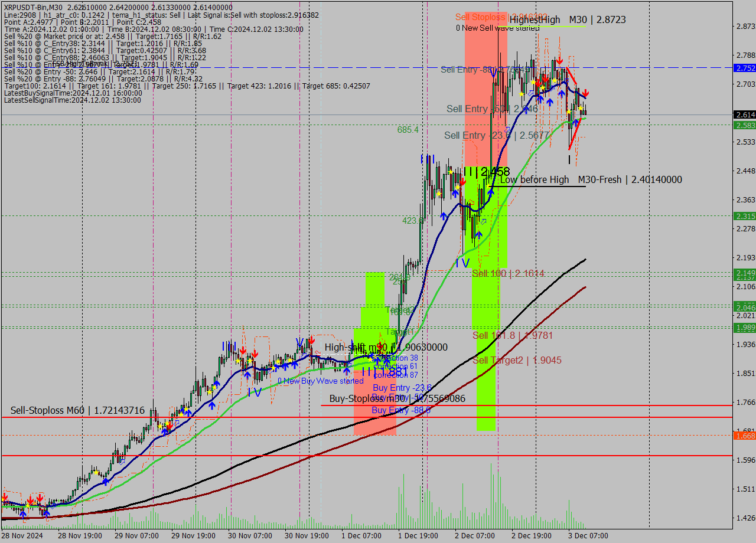Click the 'Sell %10 @ C_Entry38' line
756x543 pixels.
click(x=103, y=44)
